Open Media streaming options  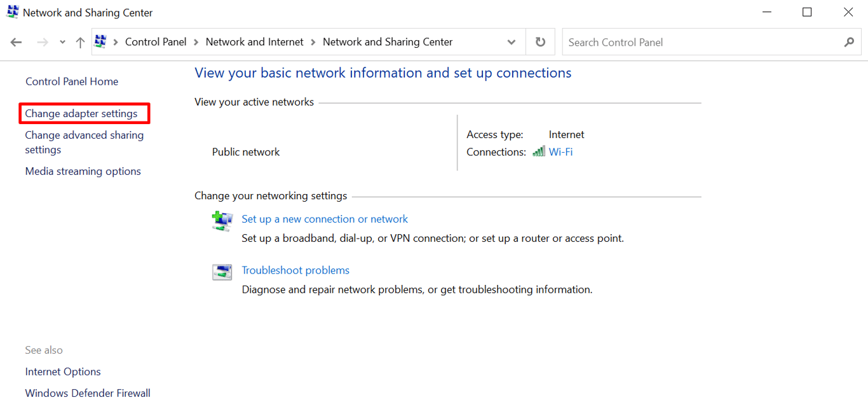83,170
